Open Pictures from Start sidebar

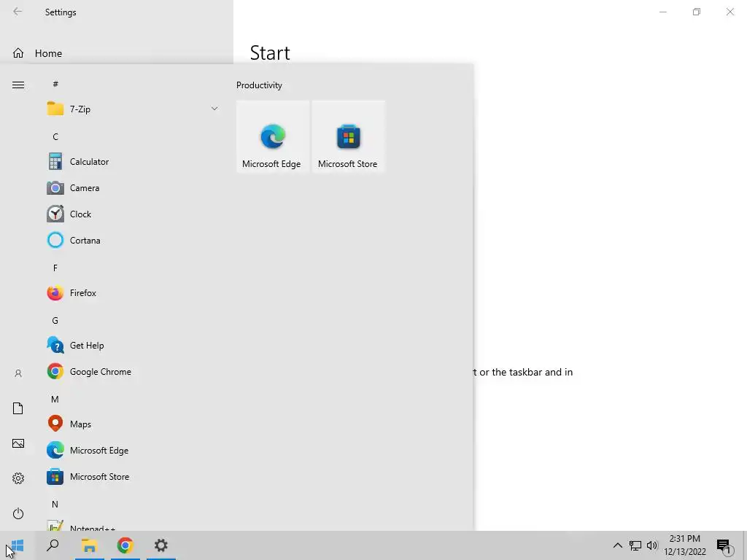pyautogui.click(x=18, y=443)
